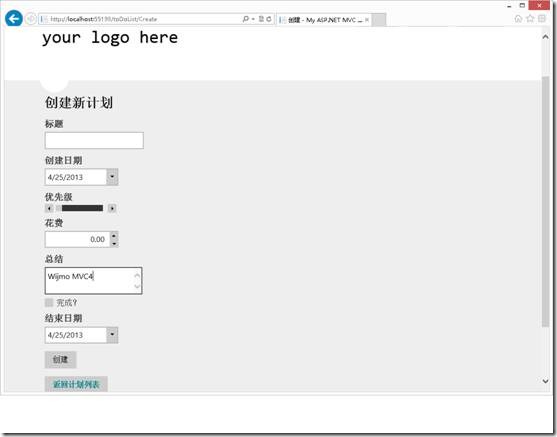This screenshot has height=437, width=557.
Task: Click the 标题 text input field
Action: point(94,140)
